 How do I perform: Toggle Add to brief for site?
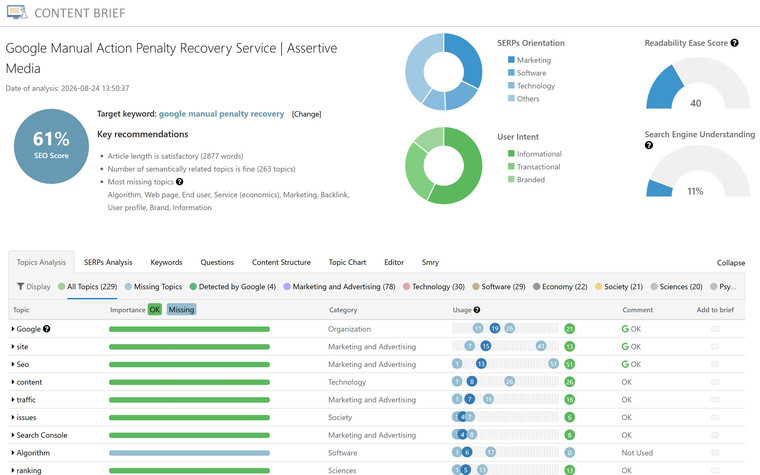tap(715, 347)
